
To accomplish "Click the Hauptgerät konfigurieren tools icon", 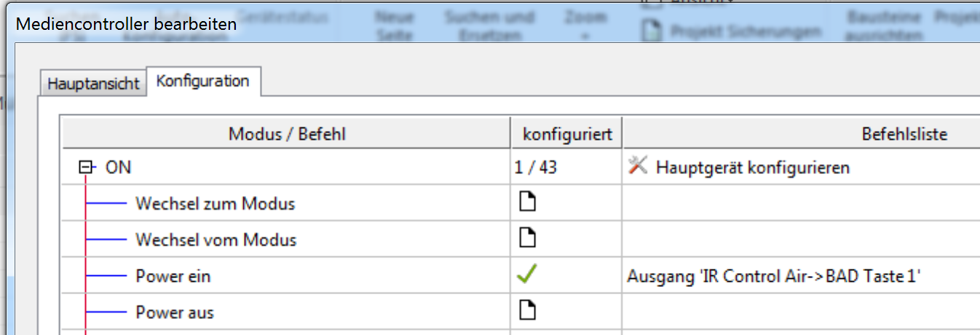I will (x=638, y=167).
